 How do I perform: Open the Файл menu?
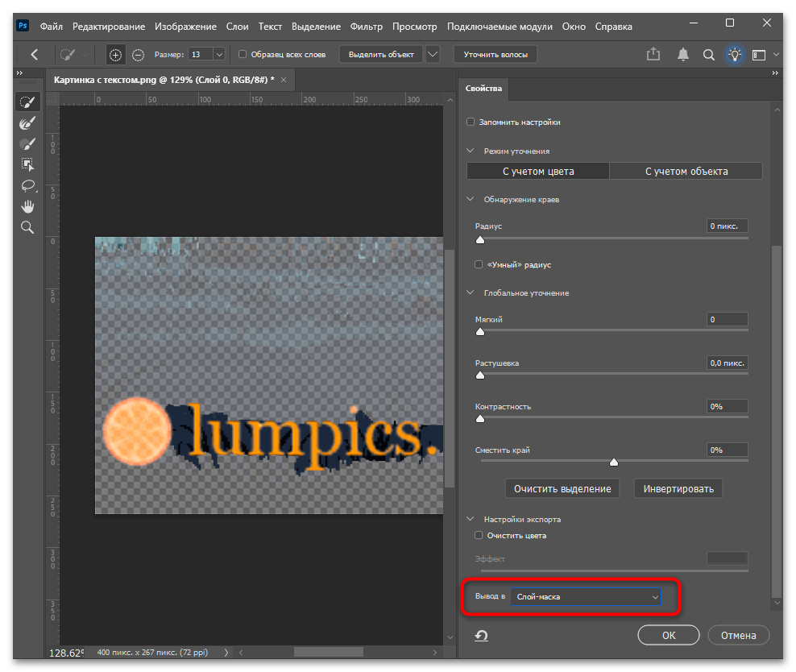(x=52, y=27)
